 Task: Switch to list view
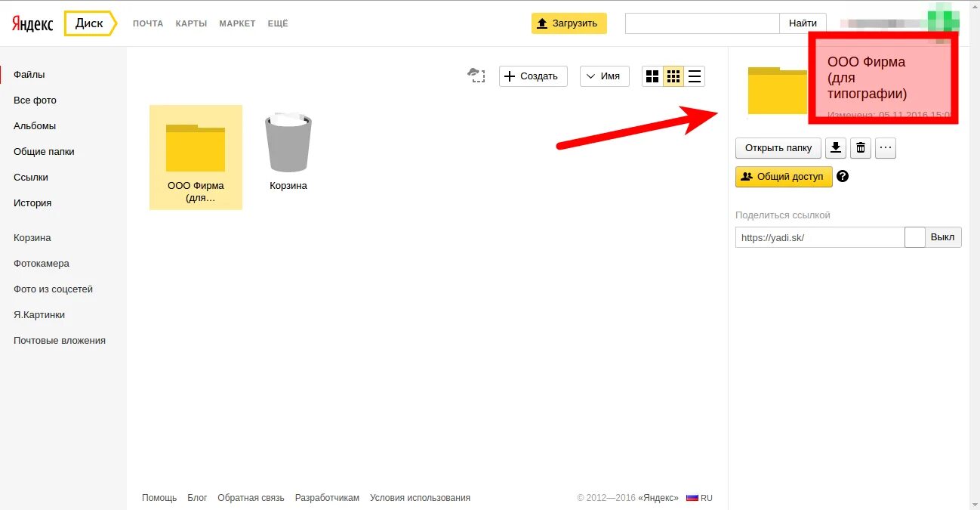[695, 76]
